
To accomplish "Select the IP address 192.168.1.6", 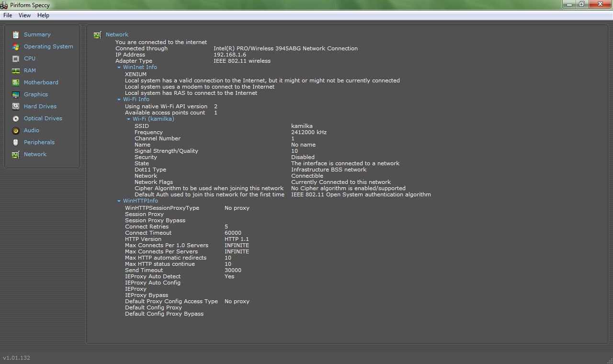I will [230, 55].
